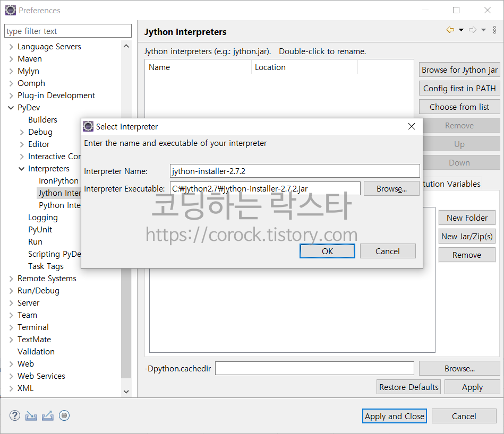Click the back navigation arrow icon
Viewport: 504px width, 434px height.
(450, 30)
